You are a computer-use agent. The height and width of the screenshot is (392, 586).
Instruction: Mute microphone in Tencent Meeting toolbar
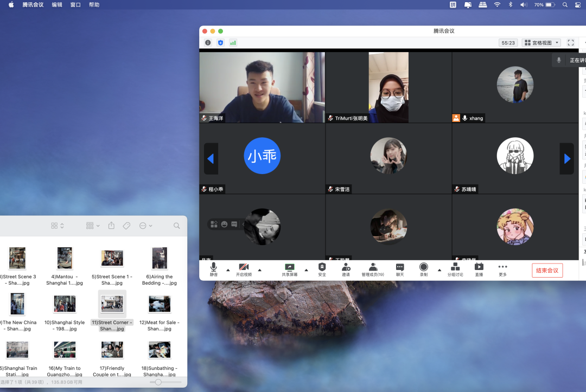pyautogui.click(x=213, y=269)
